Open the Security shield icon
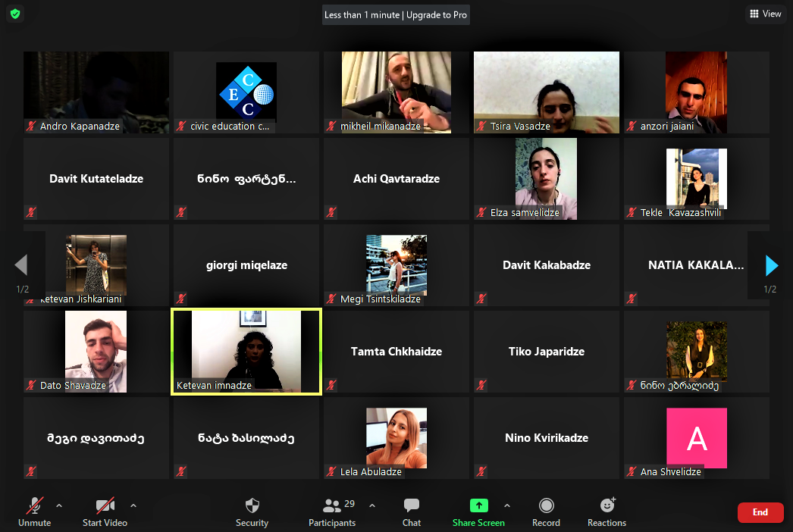The width and height of the screenshot is (793, 532). pyautogui.click(x=252, y=506)
